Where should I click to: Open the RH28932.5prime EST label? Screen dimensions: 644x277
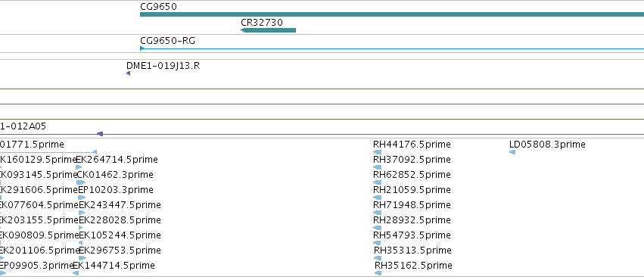coord(412,220)
